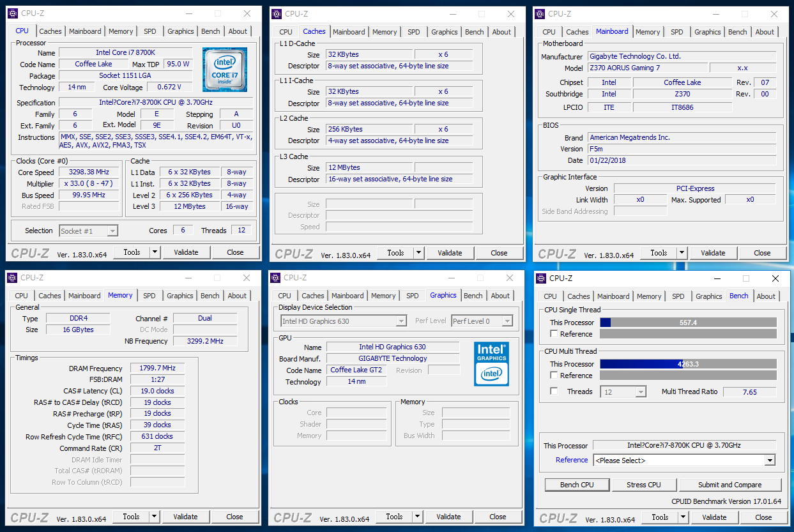Expand the Threads count dropdown showing 12
This screenshot has width=794, height=532.
point(623,391)
